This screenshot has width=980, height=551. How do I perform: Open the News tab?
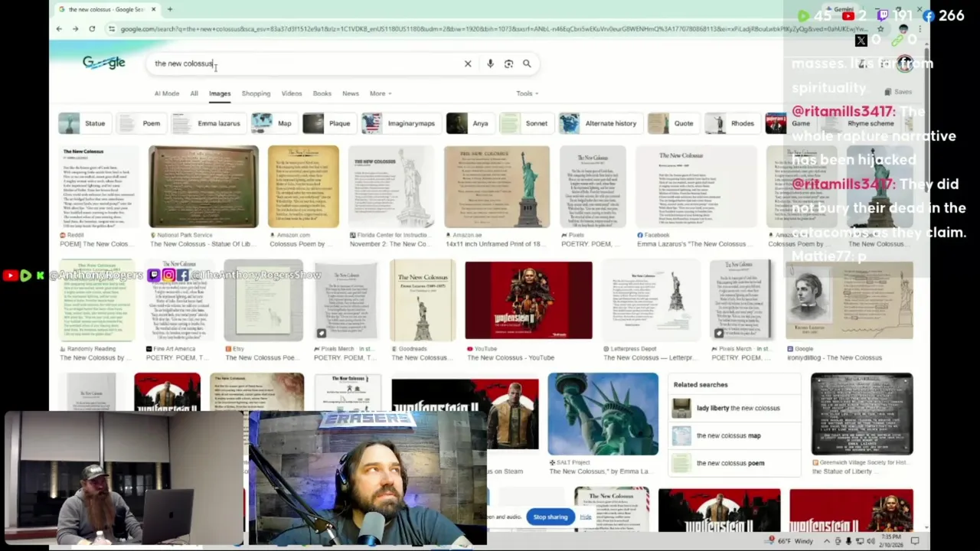pos(350,93)
